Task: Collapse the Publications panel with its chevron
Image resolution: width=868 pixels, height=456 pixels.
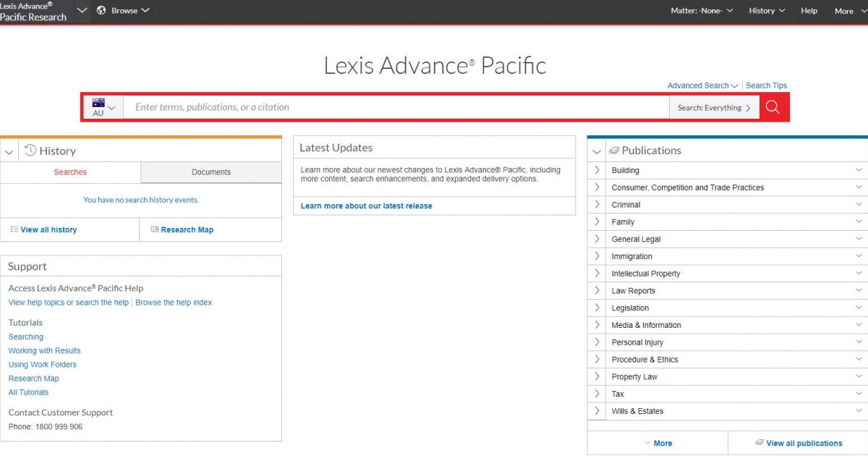Action: click(597, 151)
